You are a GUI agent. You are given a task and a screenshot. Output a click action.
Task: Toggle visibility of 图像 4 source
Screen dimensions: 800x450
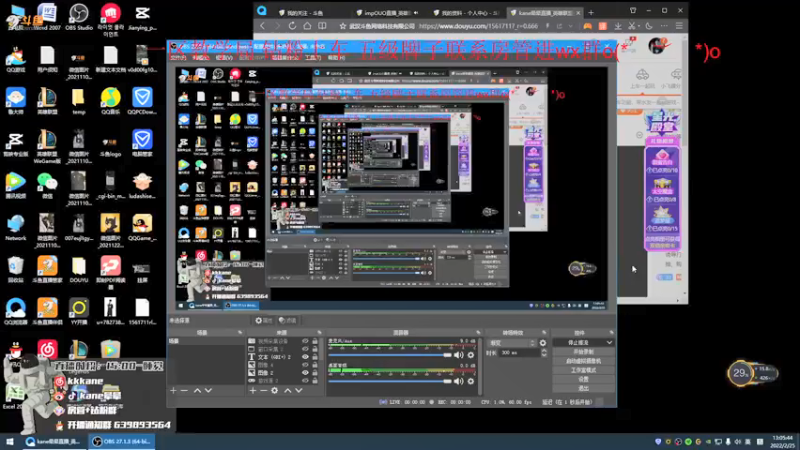305,365
